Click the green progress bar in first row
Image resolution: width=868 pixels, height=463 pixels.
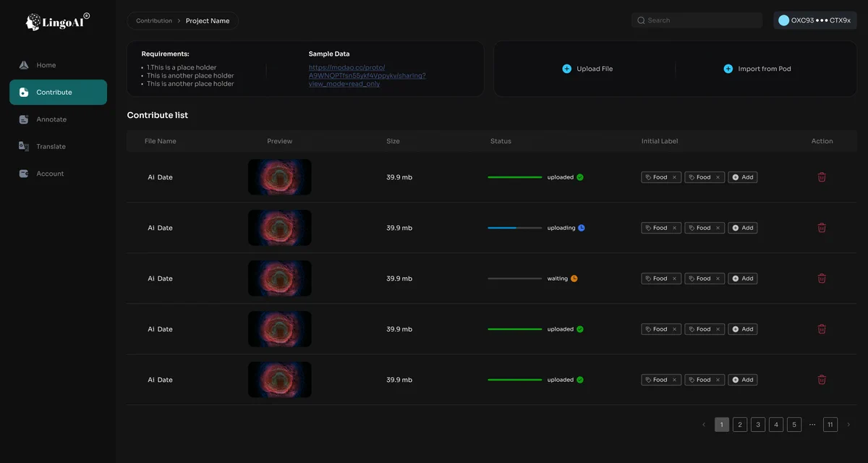(x=515, y=177)
